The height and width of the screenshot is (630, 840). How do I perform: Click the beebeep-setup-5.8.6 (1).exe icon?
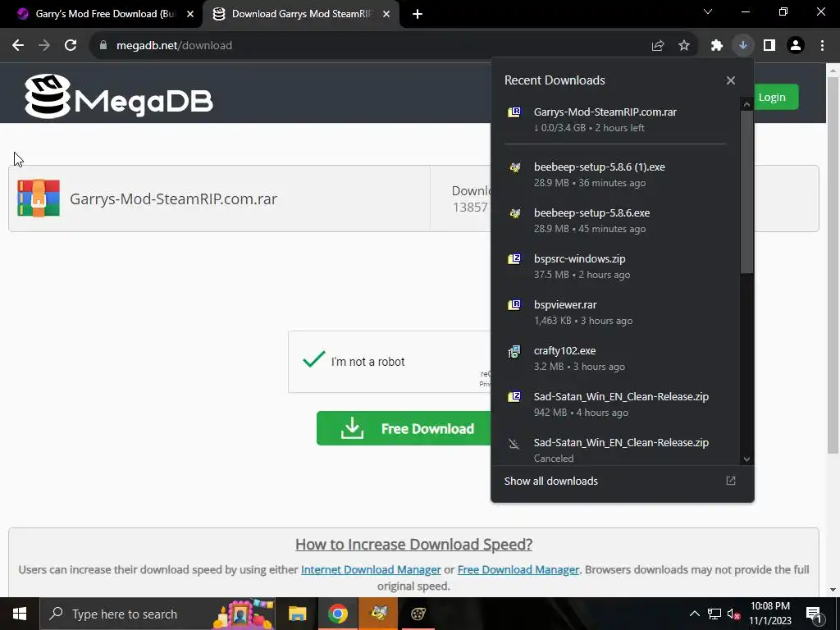[514, 167]
